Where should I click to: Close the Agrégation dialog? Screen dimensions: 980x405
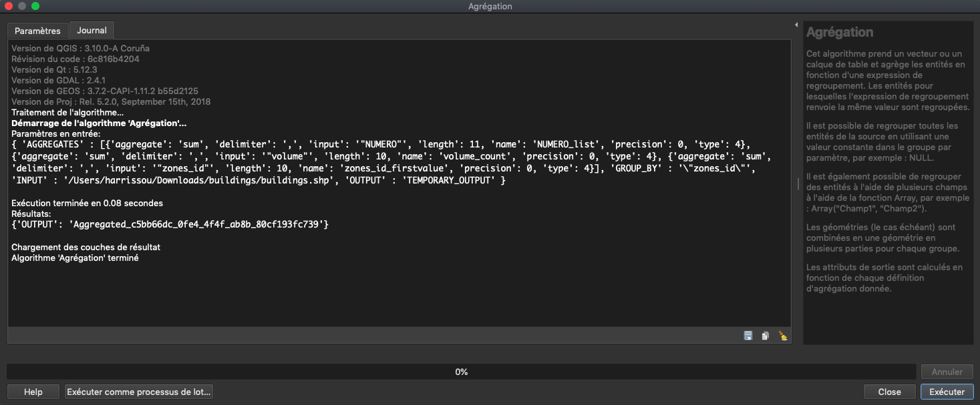click(890, 392)
